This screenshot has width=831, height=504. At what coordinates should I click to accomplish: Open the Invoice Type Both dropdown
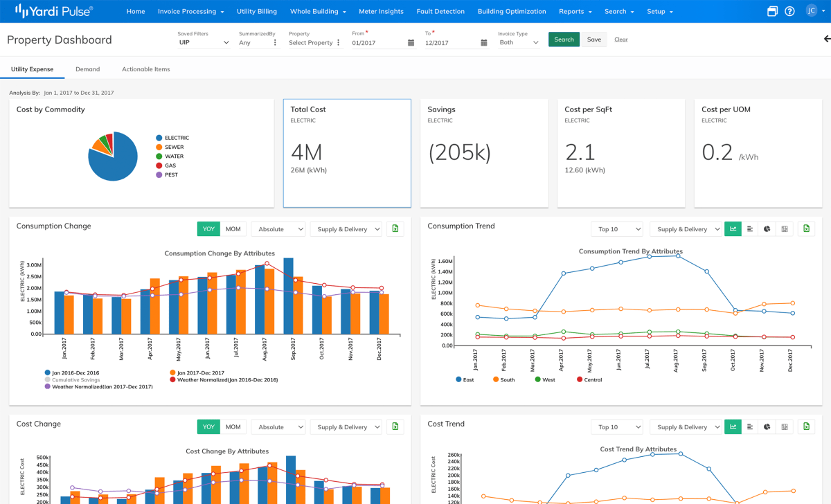[519, 43]
